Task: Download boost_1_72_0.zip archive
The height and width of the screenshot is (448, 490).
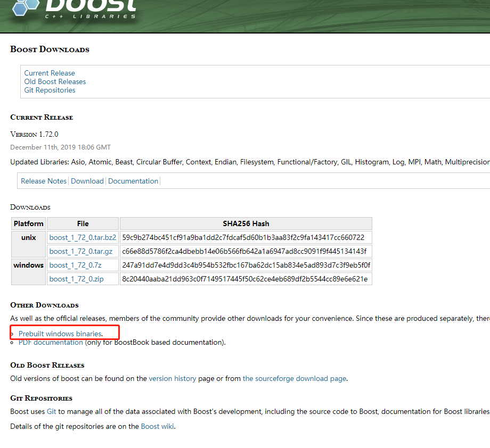Action: 76,279
